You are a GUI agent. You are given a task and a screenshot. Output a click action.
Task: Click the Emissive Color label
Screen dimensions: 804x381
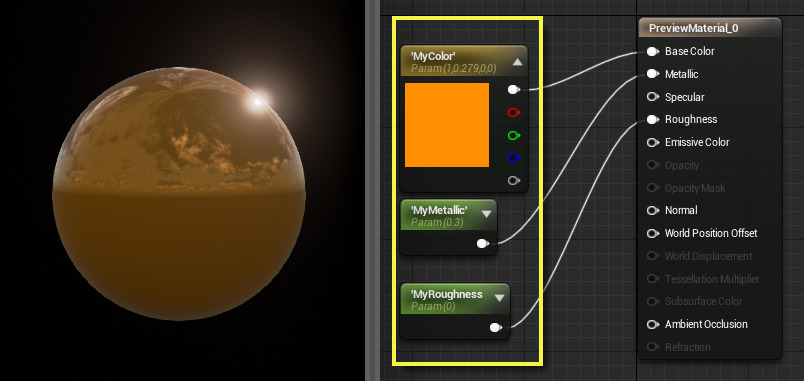pyautogui.click(x=697, y=142)
